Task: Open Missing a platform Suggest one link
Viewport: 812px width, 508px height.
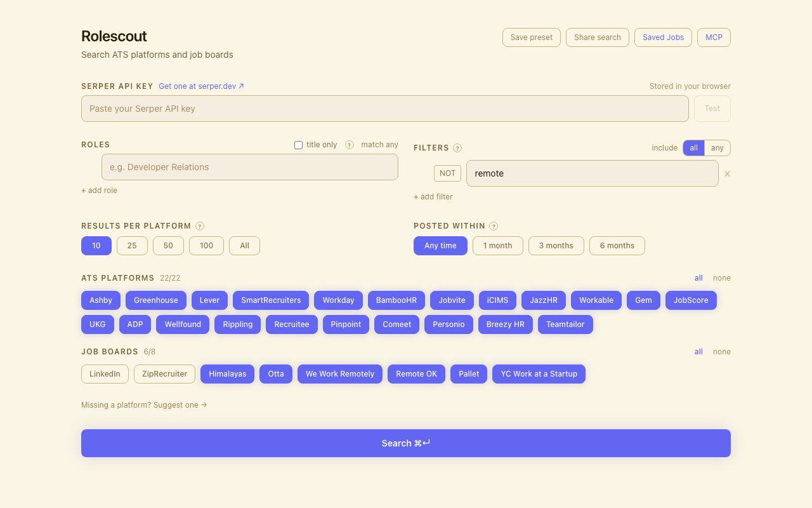Action: pos(144,405)
